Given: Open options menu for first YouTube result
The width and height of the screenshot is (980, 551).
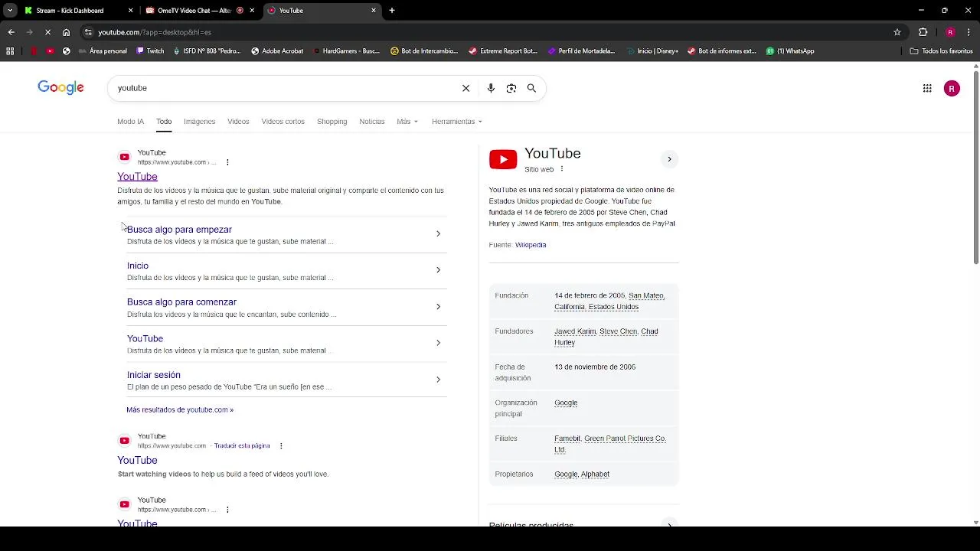Looking at the screenshot, I should [227, 162].
